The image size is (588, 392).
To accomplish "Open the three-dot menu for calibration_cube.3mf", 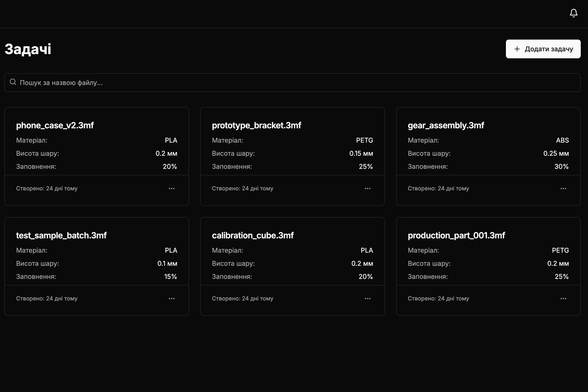I will point(367,299).
